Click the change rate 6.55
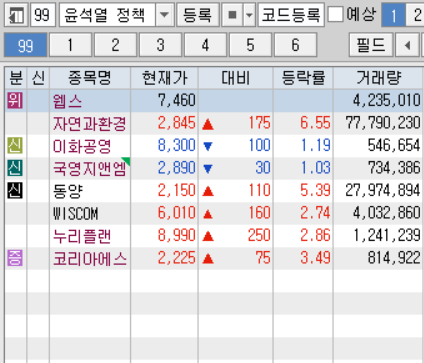The width and height of the screenshot is (424, 363). (x=315, y=123)
